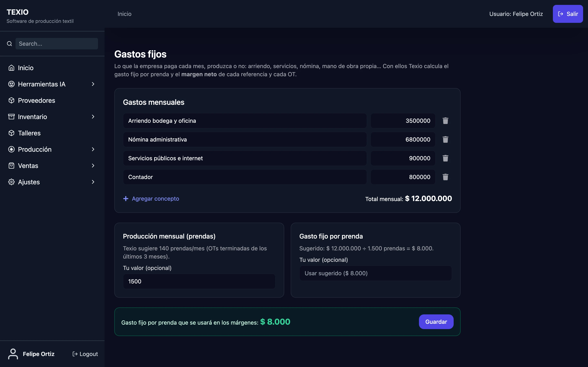Focus the Producción mensual value field showing 1500
The height and width of the screenshot is (367, 588).
(x=199, y=281)
